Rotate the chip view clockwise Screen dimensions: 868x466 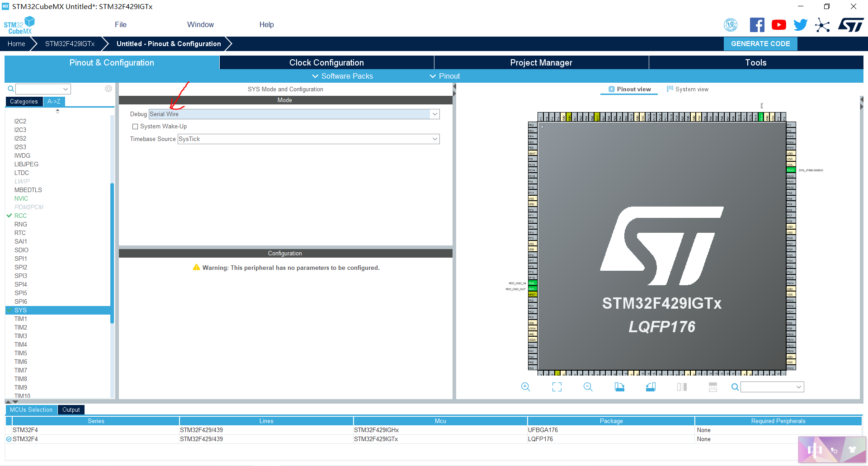coord(619,387)
